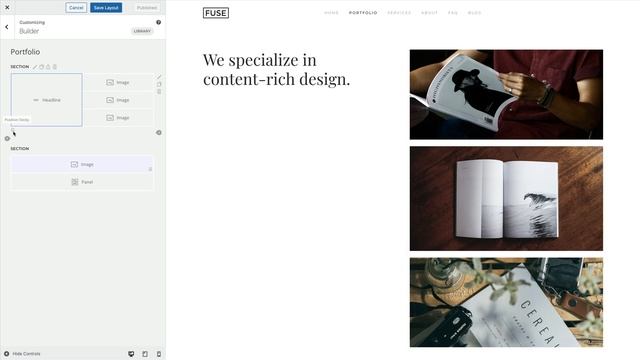Select the Panel widget in the second section

coord(82,182)
